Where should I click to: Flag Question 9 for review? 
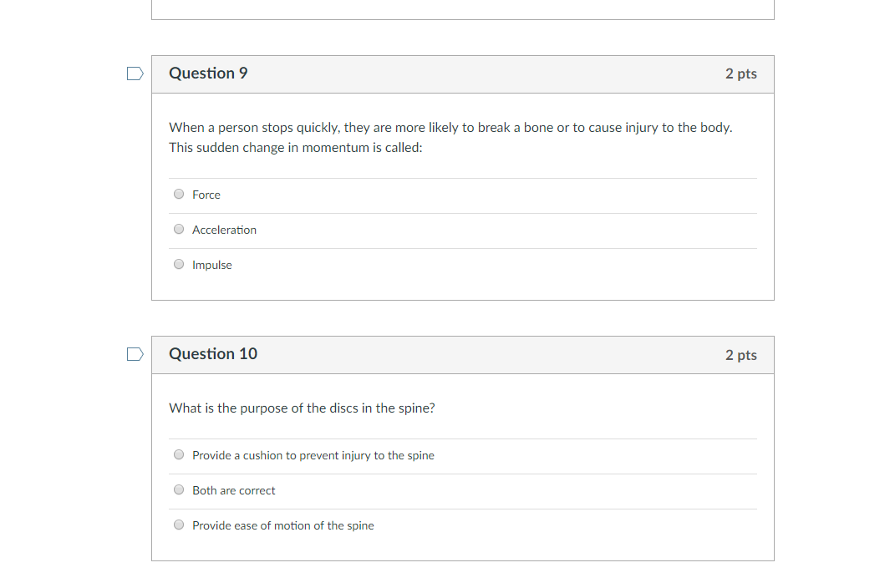135,73
